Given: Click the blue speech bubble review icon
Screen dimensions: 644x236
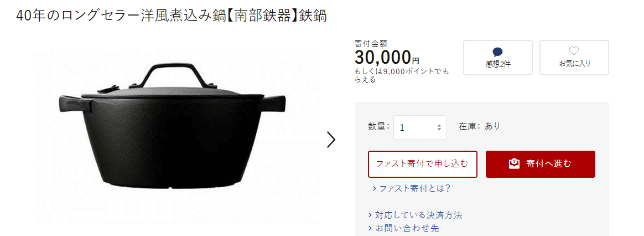Looking at the screenshot, I should [x=497, y=52].
